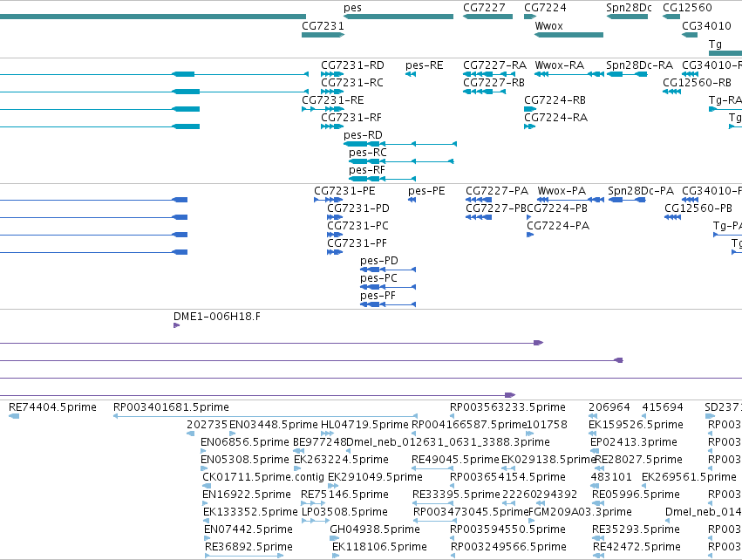The height and width of the screenshot is (560, 742).
Task: Select the 483101 feature label
Action: pos(611,477)
